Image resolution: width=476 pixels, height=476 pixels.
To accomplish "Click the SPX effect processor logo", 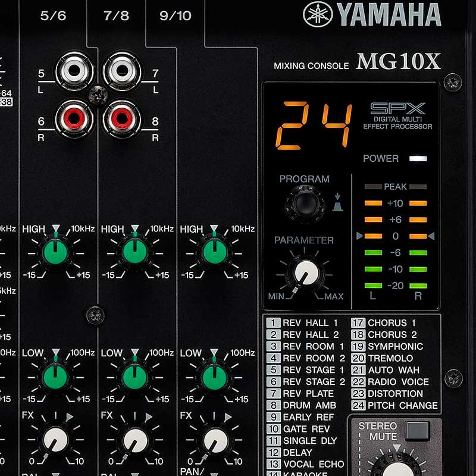I will coord(397,108).
